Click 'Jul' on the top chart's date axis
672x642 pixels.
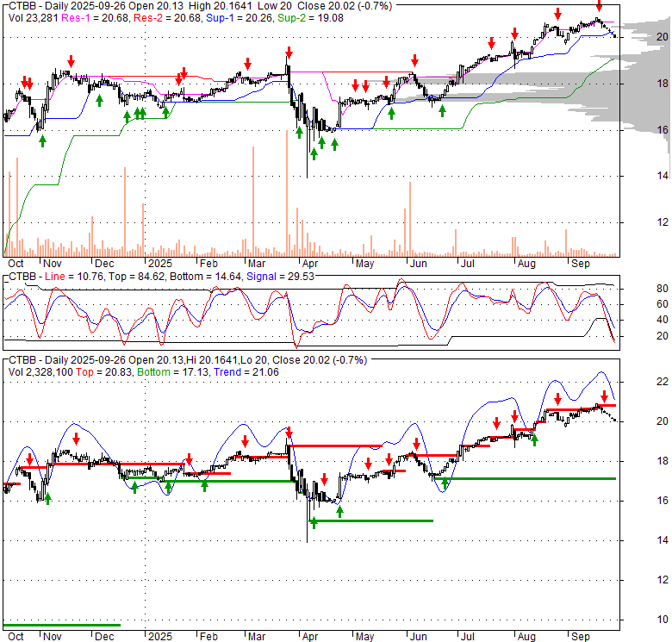point(467,264)
